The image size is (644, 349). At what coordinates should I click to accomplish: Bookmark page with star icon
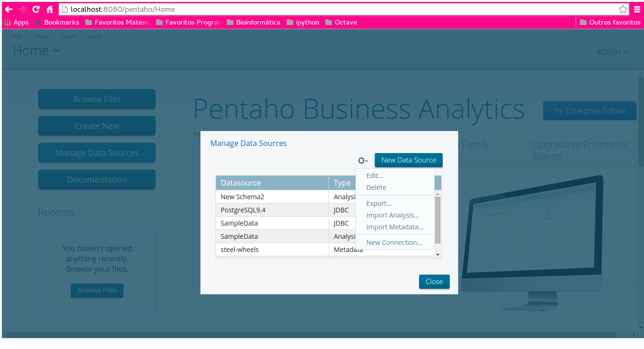(623, 9)
